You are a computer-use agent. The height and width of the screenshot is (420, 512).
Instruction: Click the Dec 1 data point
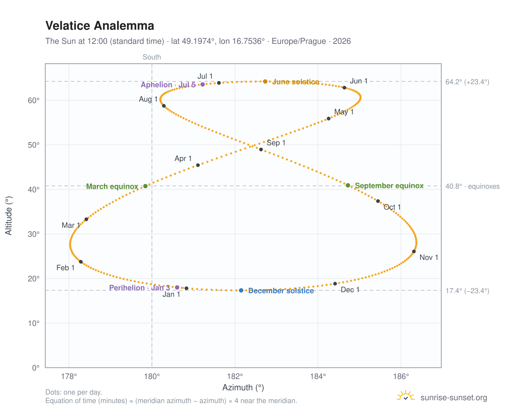coord(335,284)
